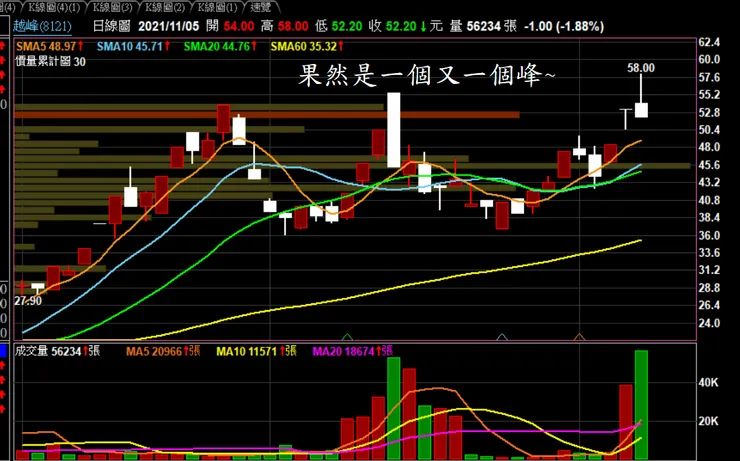The image size is (740, 461).
Task: Go to the K線圖(1) tab
Action: 218,7
